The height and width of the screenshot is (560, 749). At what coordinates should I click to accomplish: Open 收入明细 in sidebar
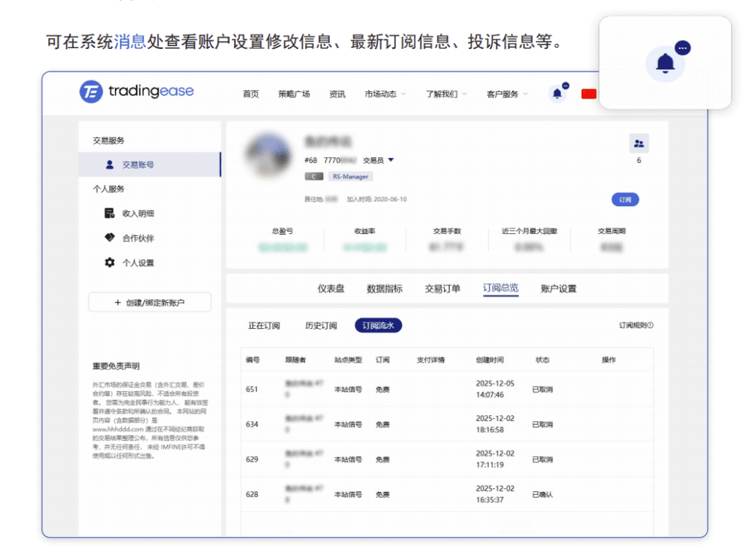pyautogui.click(x=138, y=213)
